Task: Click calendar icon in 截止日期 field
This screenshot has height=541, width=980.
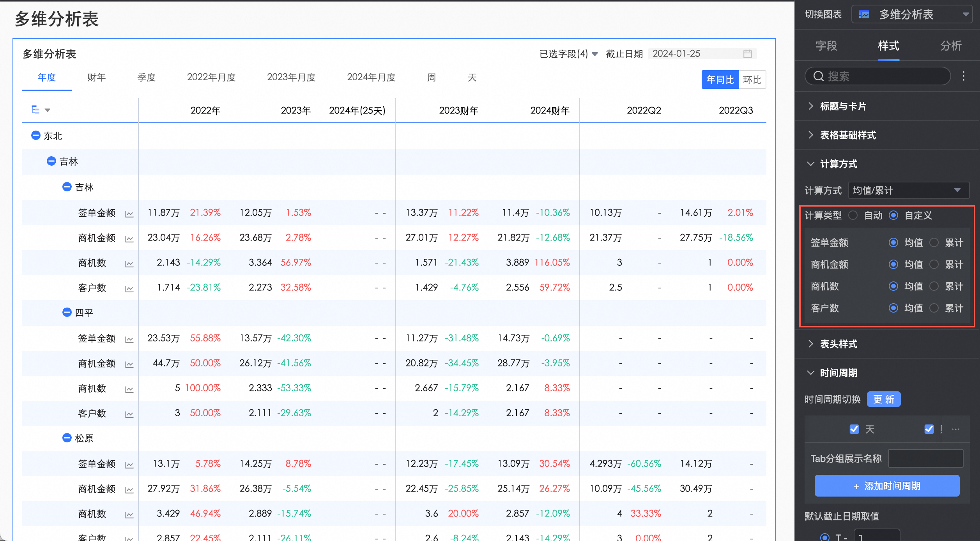Action: (747, 54)
